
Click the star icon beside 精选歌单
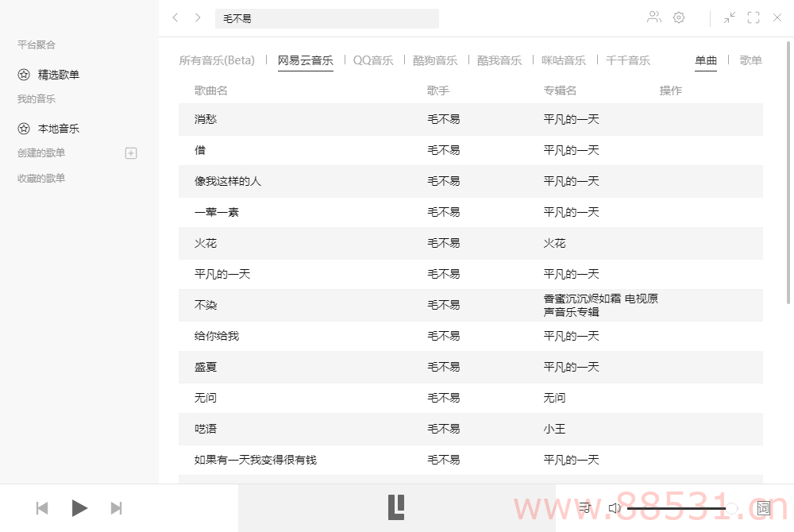click(24, 75)
